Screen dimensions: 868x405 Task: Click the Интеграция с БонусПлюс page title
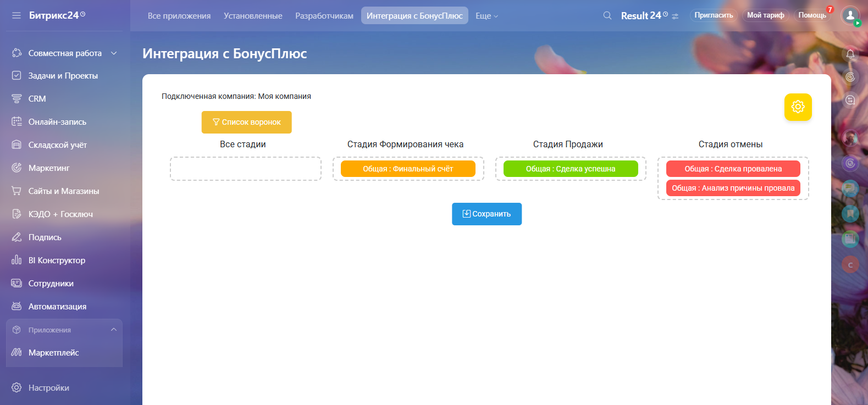pyautogui.click(x=225, y=53)
